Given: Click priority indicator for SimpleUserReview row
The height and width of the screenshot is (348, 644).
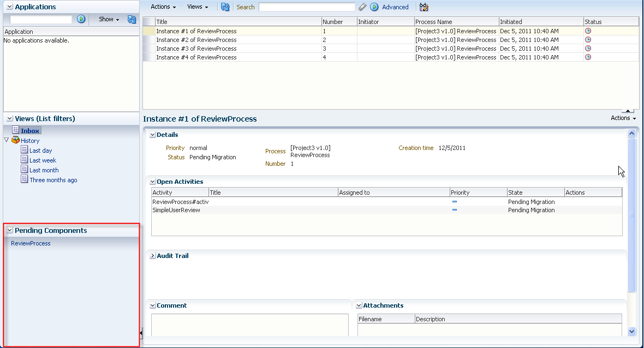Looking at the screenshot, I should [455, 210].
